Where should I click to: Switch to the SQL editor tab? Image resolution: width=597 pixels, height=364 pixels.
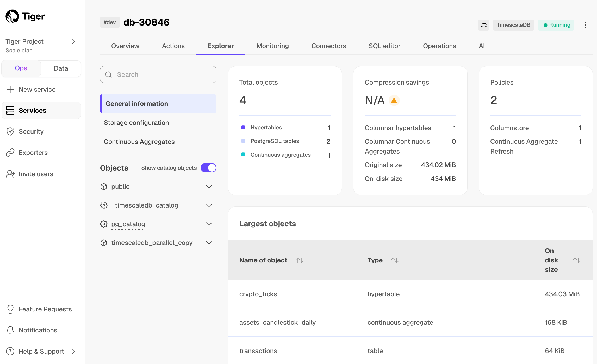384,46
